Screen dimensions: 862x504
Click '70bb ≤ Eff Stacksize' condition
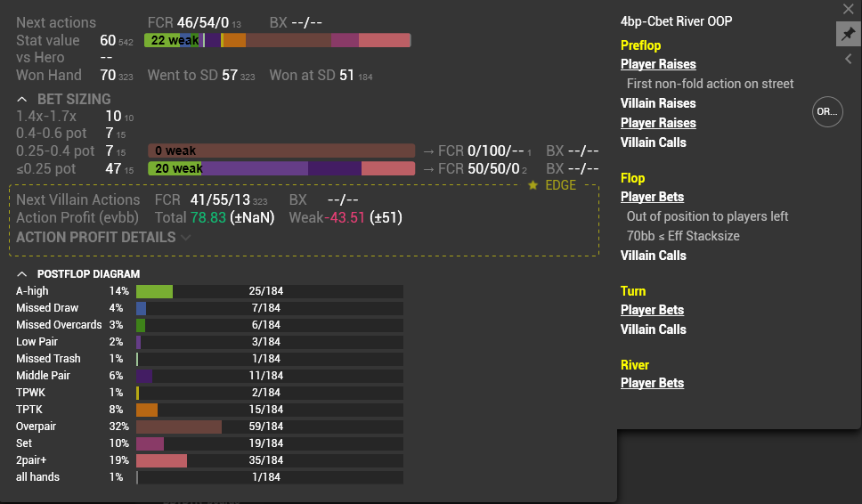click(x=683, y=236)
